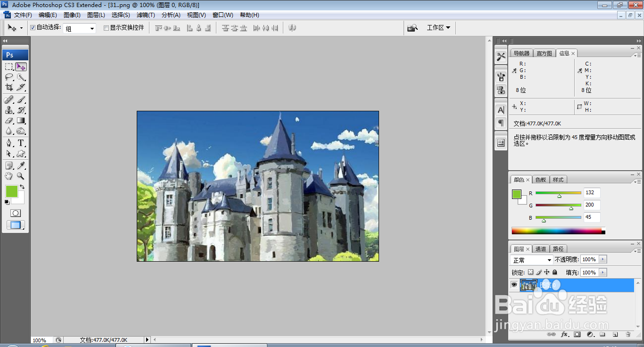Open the 不透明度 slider arrow
The width and height of the screenshot is (644, 347).
(x=603, y=259)
